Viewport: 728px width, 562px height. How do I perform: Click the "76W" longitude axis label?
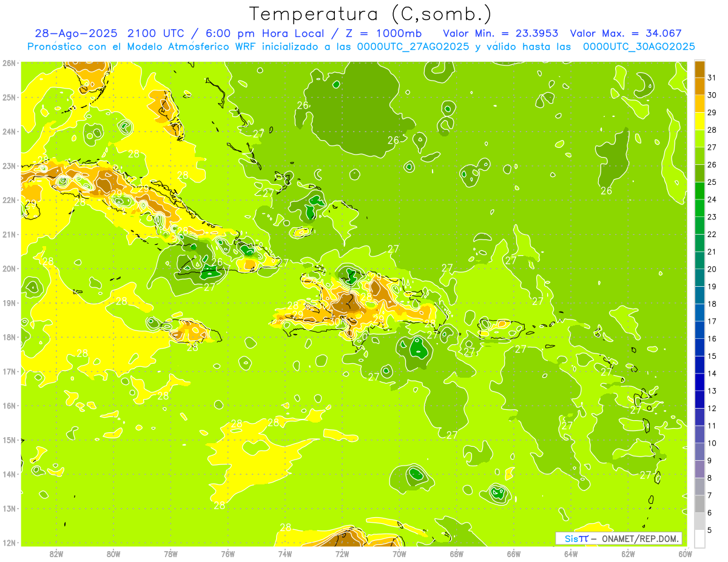pyautogui.click(x=227, y=554)
